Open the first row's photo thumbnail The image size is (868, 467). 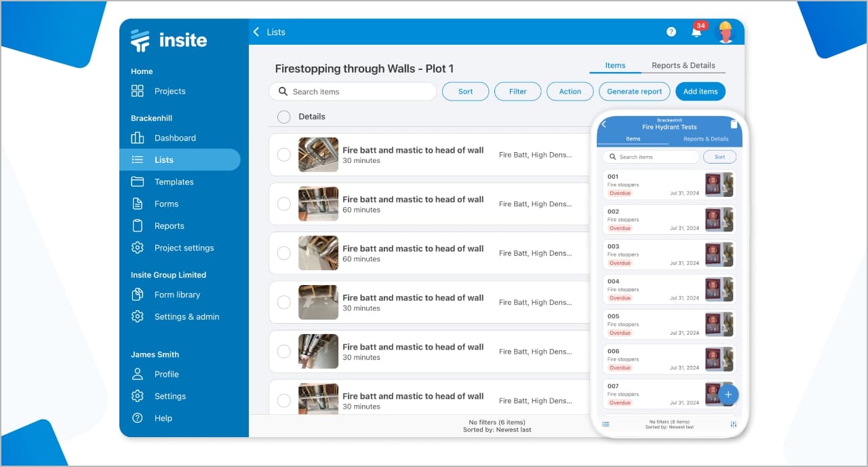[318, 155]
